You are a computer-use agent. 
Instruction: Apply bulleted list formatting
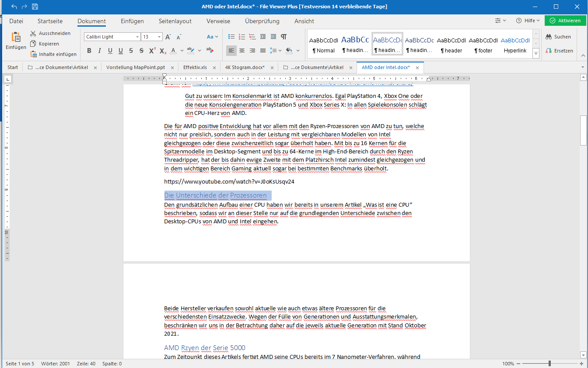(x=231, y=37)
